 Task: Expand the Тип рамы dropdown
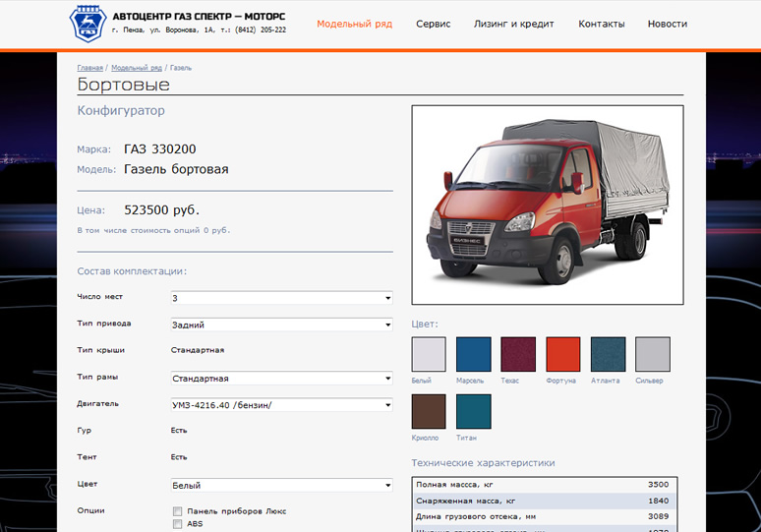pos(281,379)
